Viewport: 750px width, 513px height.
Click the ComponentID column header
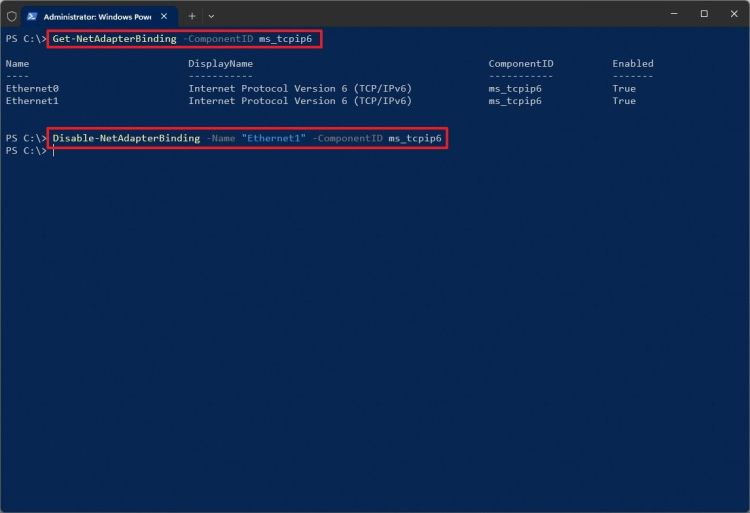click(520, 63)
